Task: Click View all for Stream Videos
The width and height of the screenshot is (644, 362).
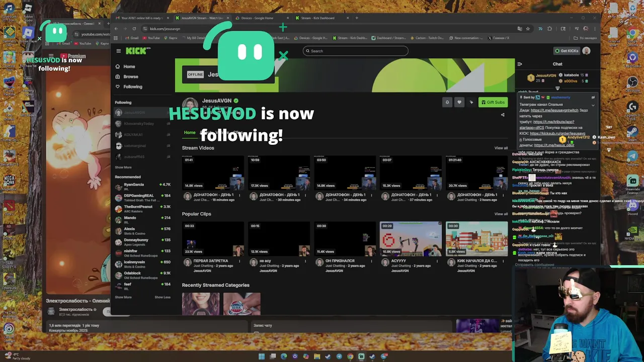Action: click(501, 148)
